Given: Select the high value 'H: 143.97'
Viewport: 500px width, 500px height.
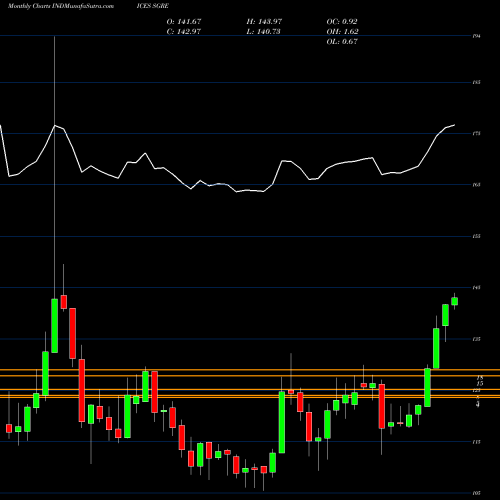Looking at the screenshot, I should [264, 22].
